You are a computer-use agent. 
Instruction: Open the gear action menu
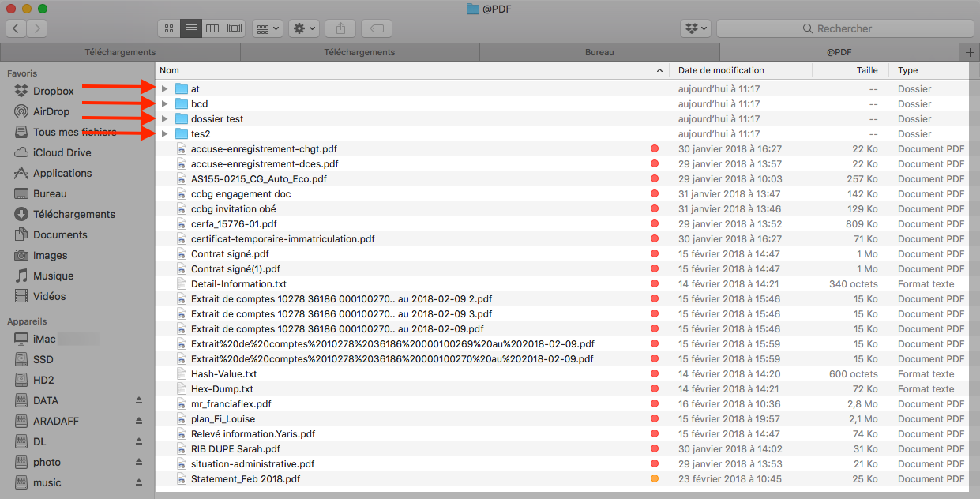(x=304, y=28)
